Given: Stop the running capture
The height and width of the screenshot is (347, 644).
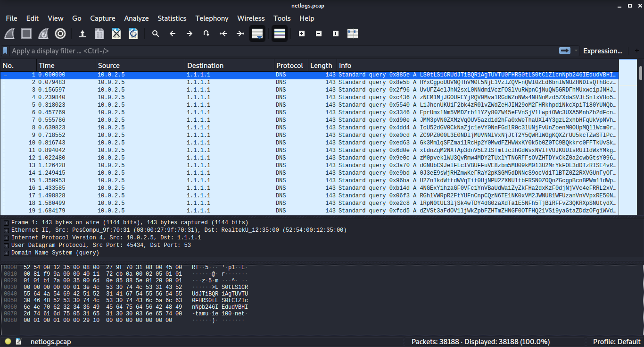Looking at the screenshot, I should (26, 34).
